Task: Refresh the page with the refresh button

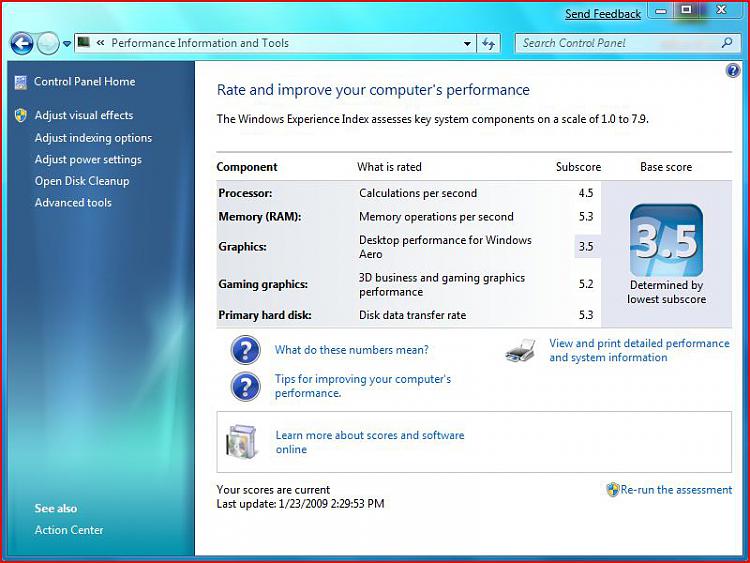Action: tap(488, 44)
